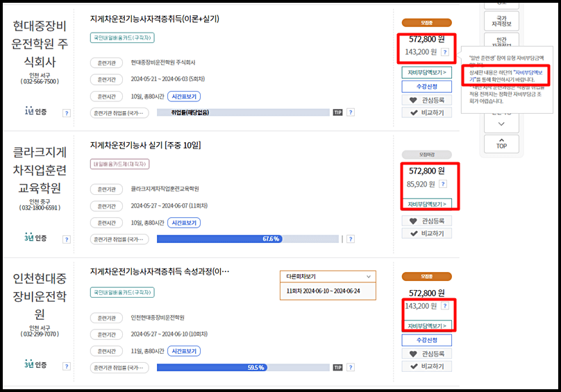Open course 지게차운전기능사 실기 [주중 10일]
The width and height of the screenshot is (561, 392).
click(145, 145)
